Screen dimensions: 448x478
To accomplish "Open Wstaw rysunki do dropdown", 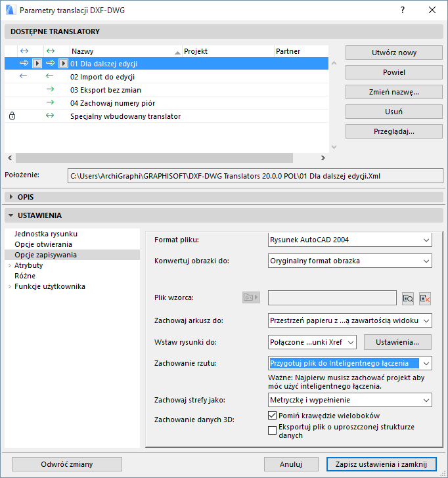I will tap(312, 342).
